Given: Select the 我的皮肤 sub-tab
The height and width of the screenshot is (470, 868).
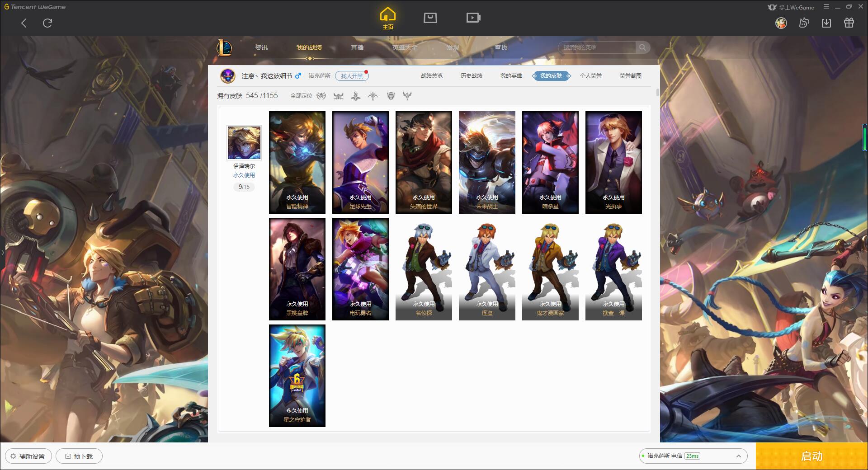Looking at the screenshot, I should (551, 75).
